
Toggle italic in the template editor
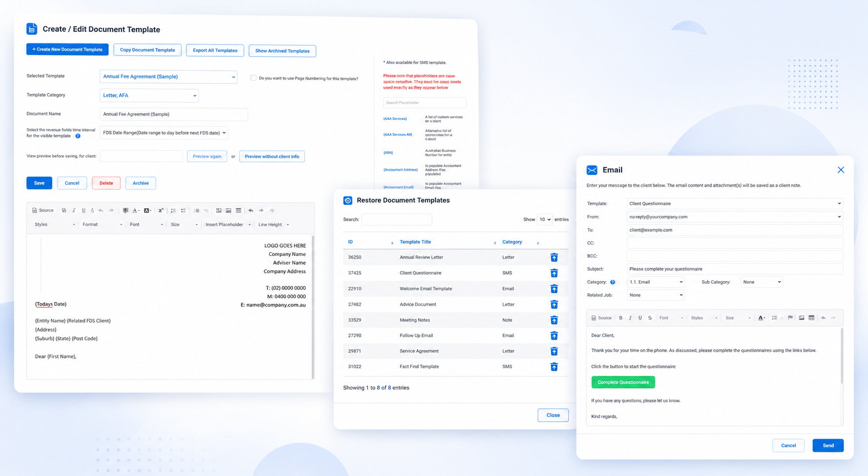[74, 210]
